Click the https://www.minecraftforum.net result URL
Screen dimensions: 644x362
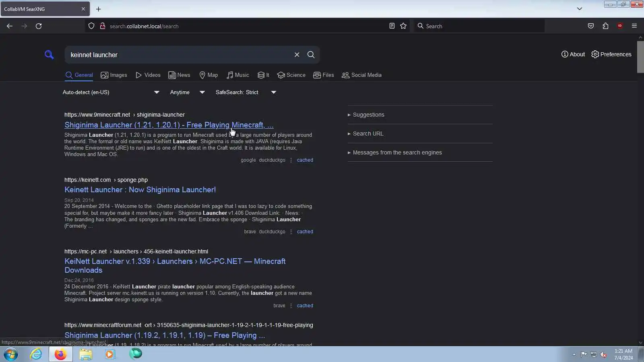(189, 325)
